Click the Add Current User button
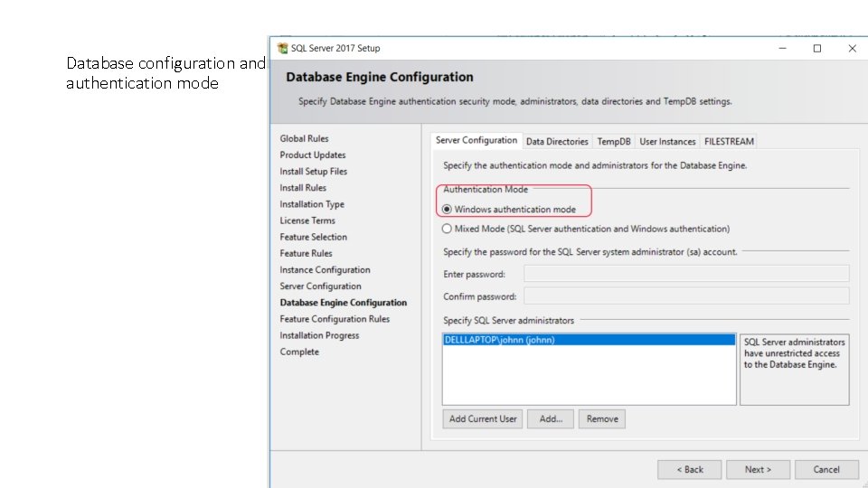 483,418
